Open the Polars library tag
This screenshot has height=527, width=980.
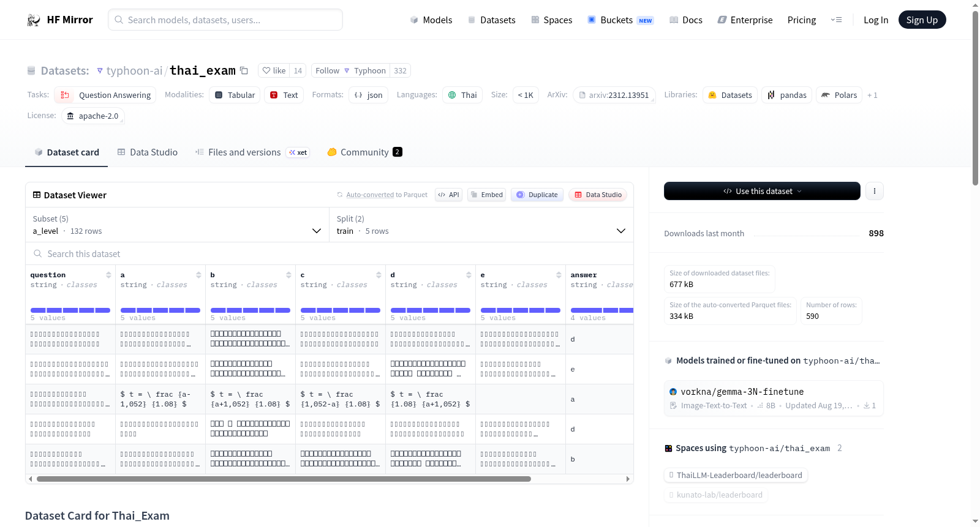(x=839, y=95)
